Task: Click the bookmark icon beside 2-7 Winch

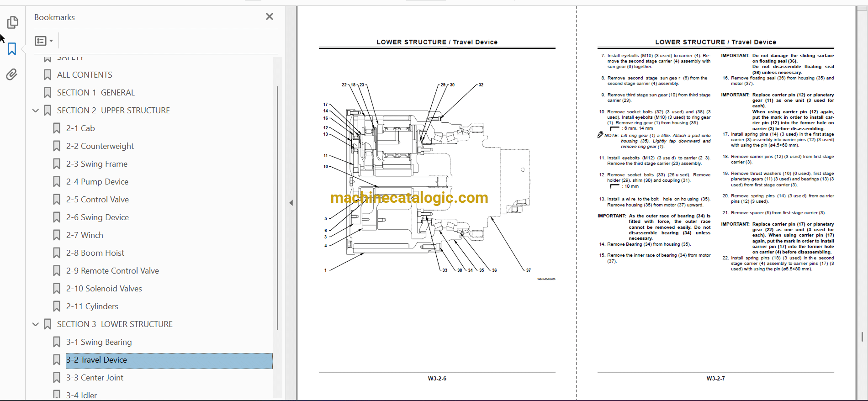Action: pos(57,235)
